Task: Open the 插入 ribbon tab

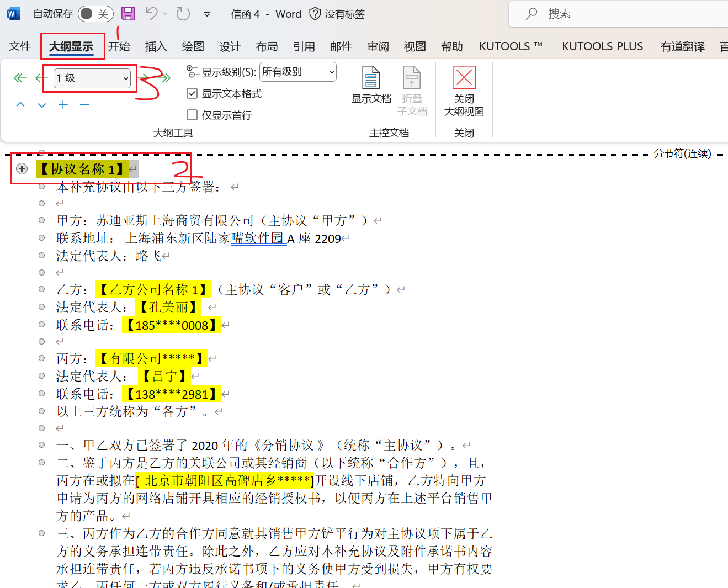Action: [156, 46]
